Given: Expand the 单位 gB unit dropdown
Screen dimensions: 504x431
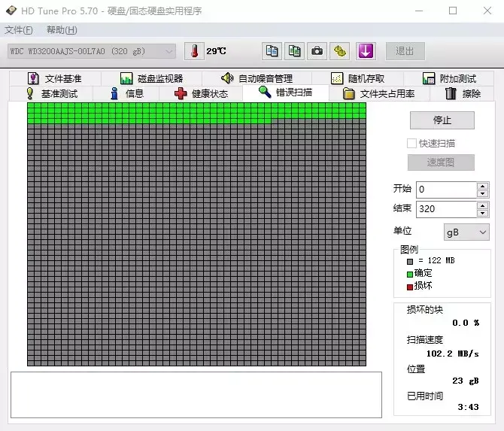Looking at the screenshot, I should pos(466,232).
